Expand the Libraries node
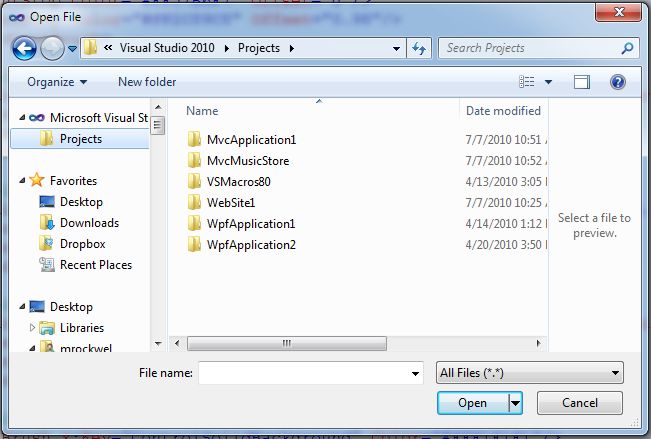 point(32,328)
